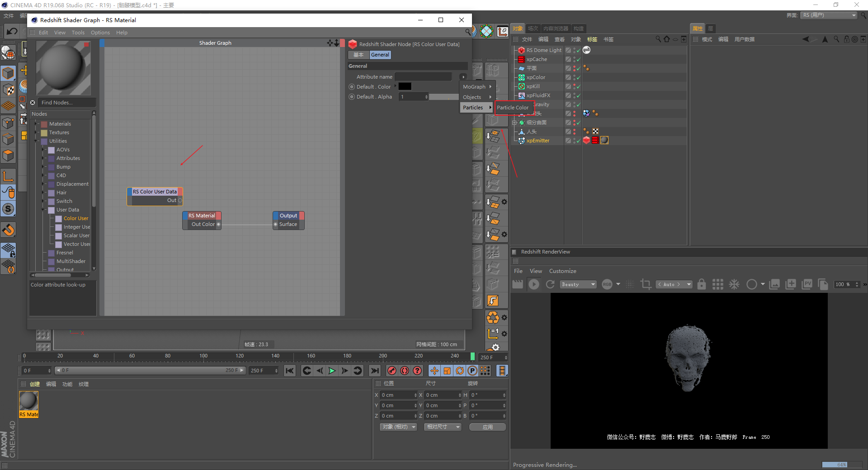Image resolution: width=868 pixels, height=470 pixels.
Task: Open the Auto resolution dropdown in RenderView
Action: coord(674,284)
